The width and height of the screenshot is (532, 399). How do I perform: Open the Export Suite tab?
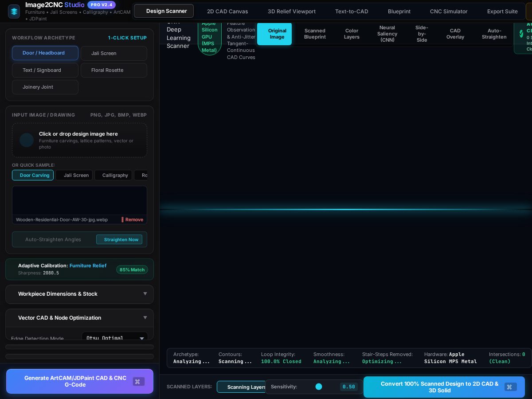coord(502,12)
